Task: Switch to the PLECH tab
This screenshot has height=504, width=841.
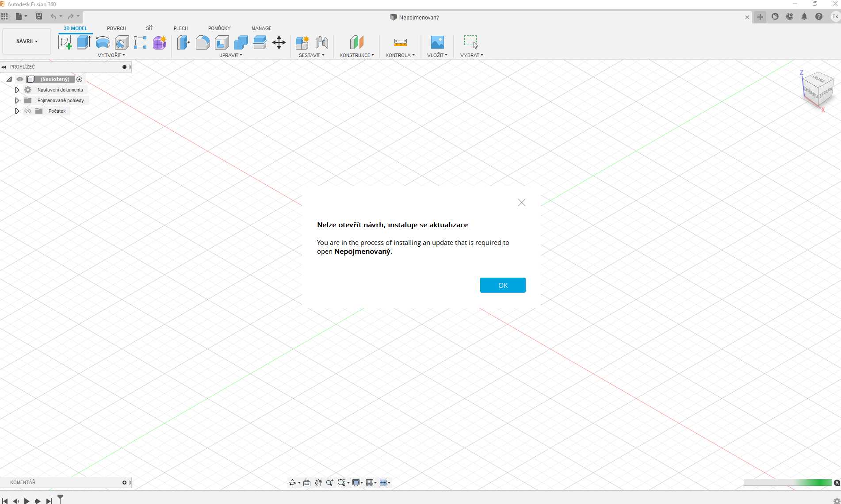Action: (180, 28)
